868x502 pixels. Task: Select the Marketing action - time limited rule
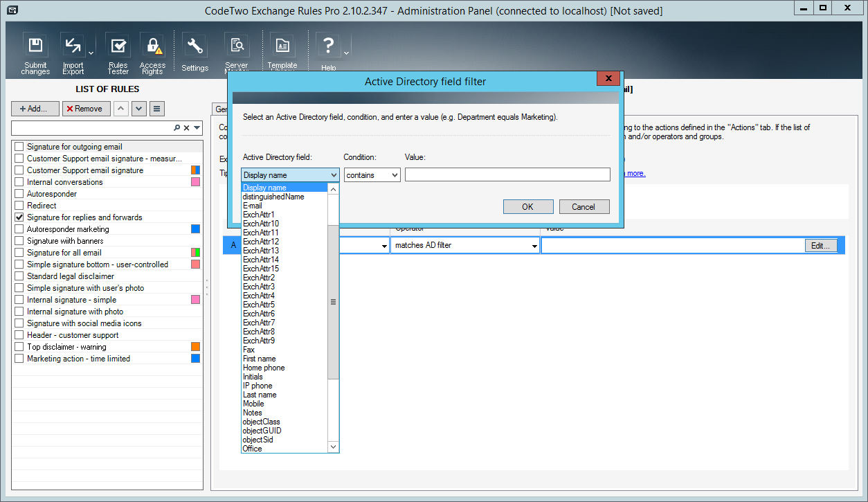[x=78, y=359]
